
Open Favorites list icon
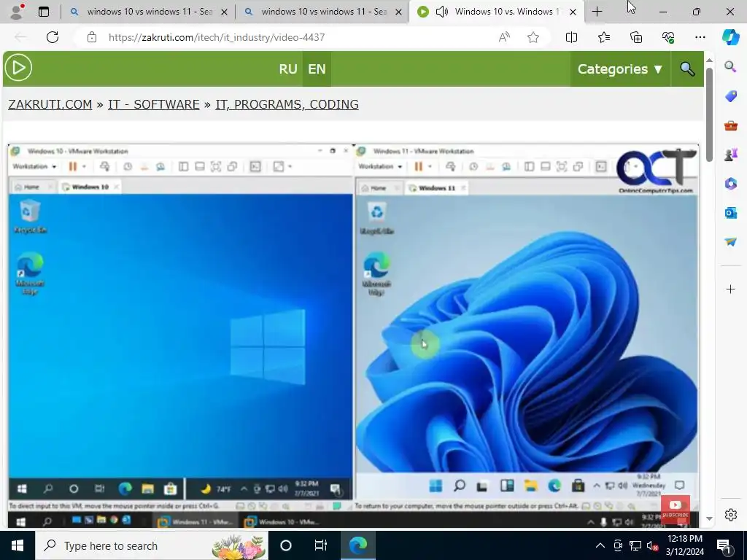point(603,37)
